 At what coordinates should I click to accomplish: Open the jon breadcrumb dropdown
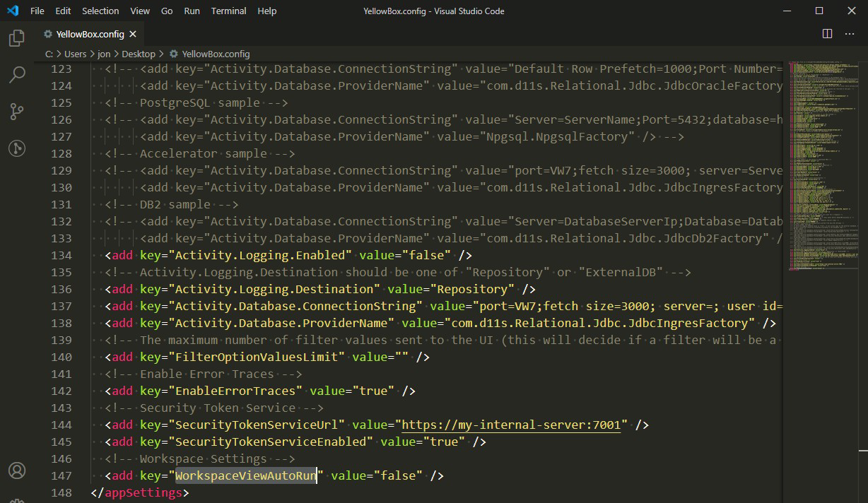point(104,54)
